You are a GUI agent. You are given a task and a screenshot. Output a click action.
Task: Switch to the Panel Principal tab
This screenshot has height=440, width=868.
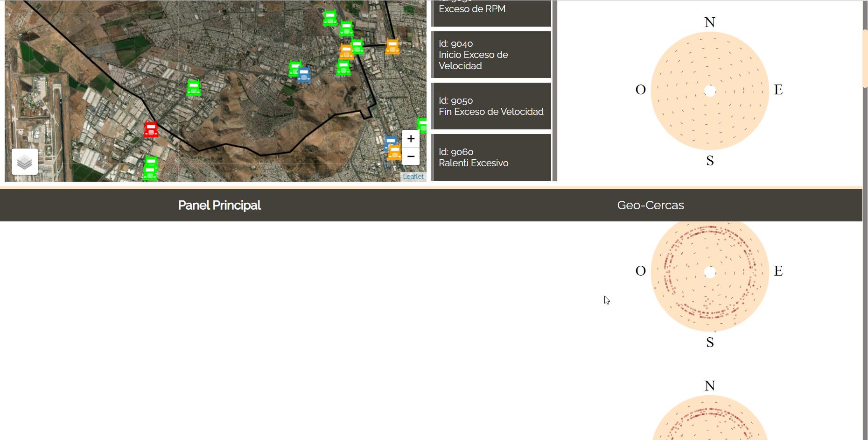click(x=219, y=205)
